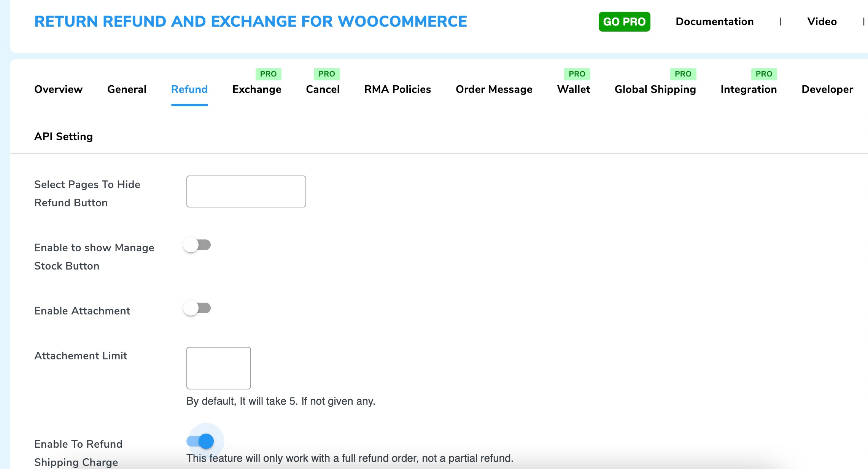Turn on the Enable Attachment switch
This screenshot has width=868, height=469.
tap(197, 308)
